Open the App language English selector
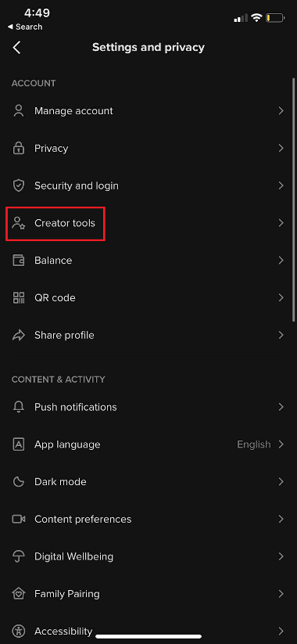This screenshot has height=644, width=297. 260,444
